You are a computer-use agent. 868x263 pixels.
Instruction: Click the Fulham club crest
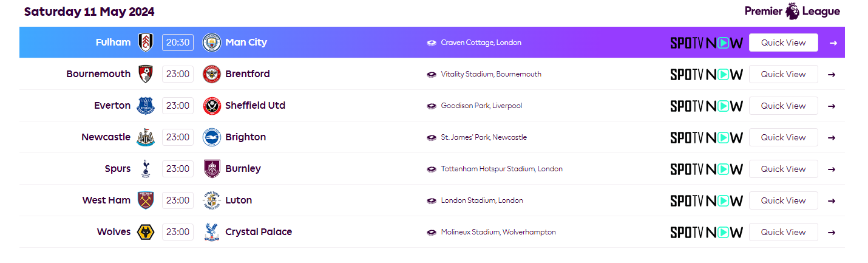coord(145,43)
